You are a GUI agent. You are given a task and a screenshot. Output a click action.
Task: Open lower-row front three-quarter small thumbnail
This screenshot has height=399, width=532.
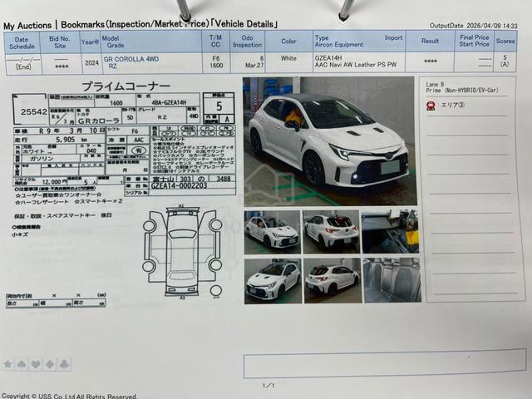pos(273,281)
